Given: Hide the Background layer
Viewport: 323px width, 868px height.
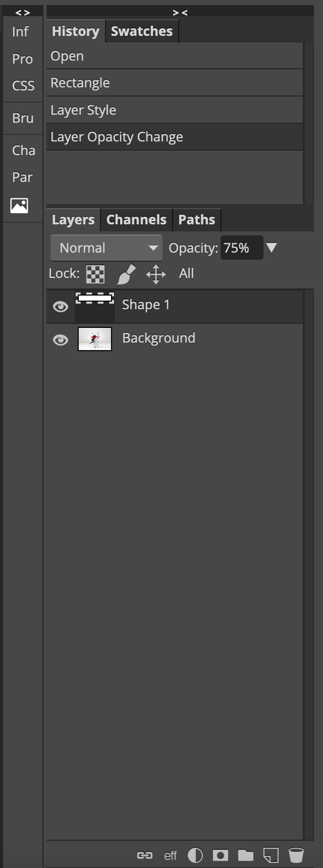Looking at the screenshot, I should coord(61,340).
